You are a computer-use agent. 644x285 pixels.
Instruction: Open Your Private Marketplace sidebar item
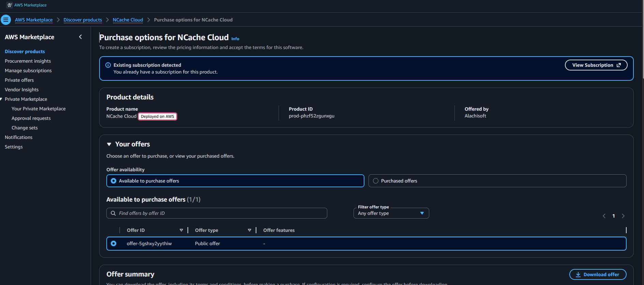[39, 109]
